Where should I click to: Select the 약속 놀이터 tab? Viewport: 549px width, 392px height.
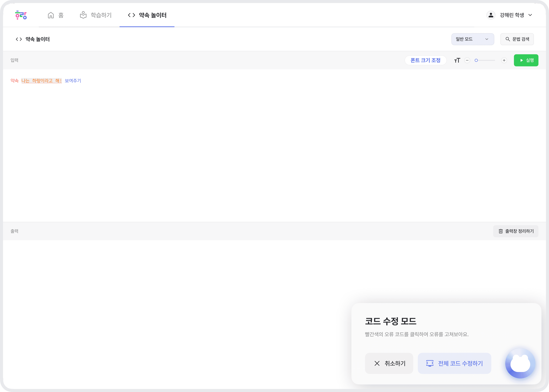[147, 15]
